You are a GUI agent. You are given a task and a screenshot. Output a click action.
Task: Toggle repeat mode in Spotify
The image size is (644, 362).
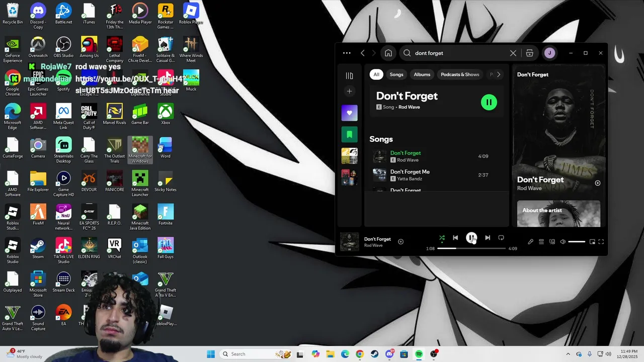click(x=501, y=238)
